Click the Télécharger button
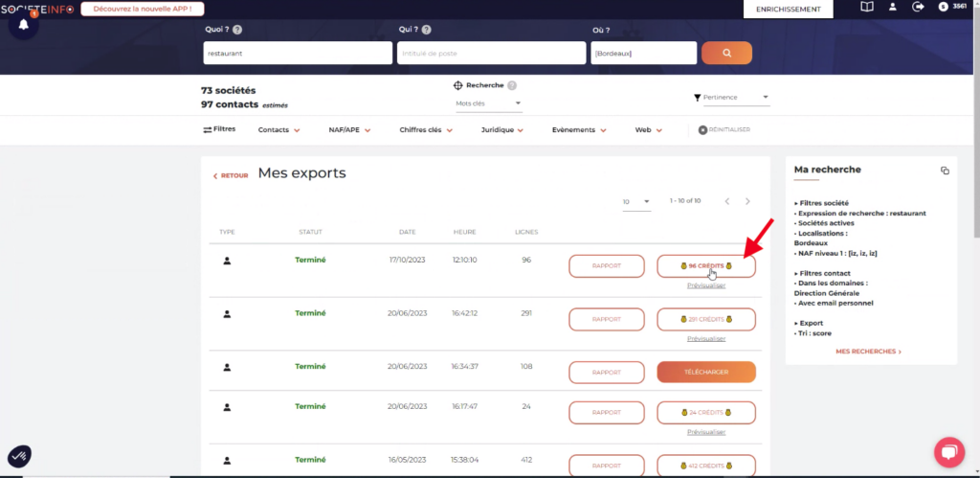This screenshot has height=478, width=980. (706, 373)
